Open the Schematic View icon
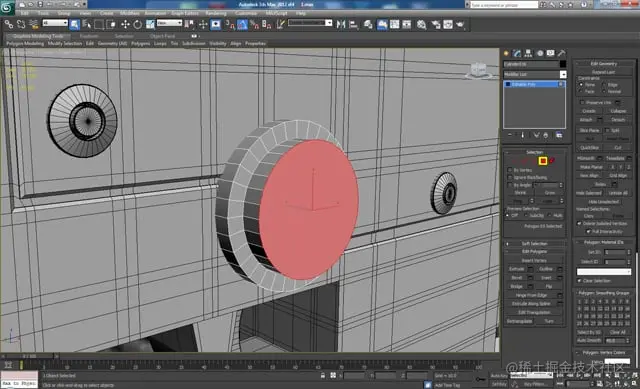Screen dimensions: 640x389 [407, 24]
